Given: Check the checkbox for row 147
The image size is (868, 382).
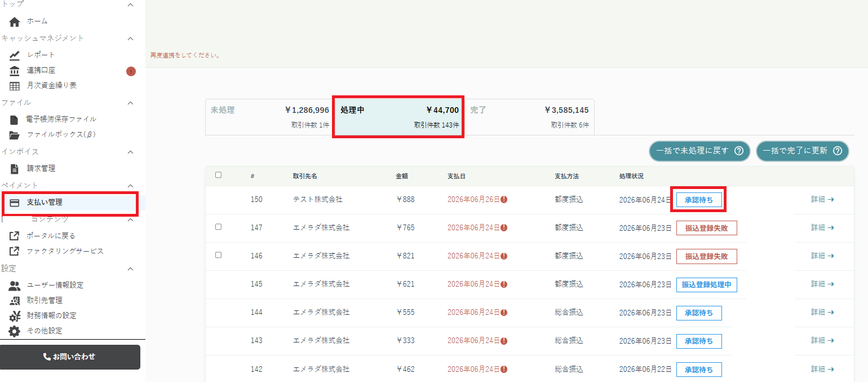Looking at the screenshot, I should (218, 227).
